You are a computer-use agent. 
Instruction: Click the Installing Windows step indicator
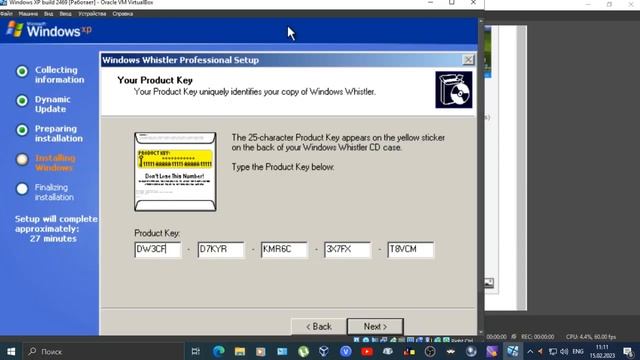point(22,160)
